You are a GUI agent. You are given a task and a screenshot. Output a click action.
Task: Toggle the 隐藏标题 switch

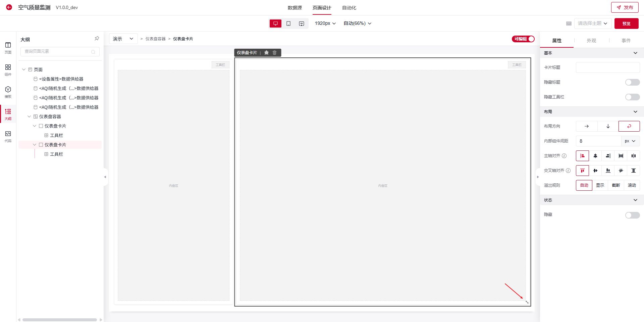click(632, 82)
